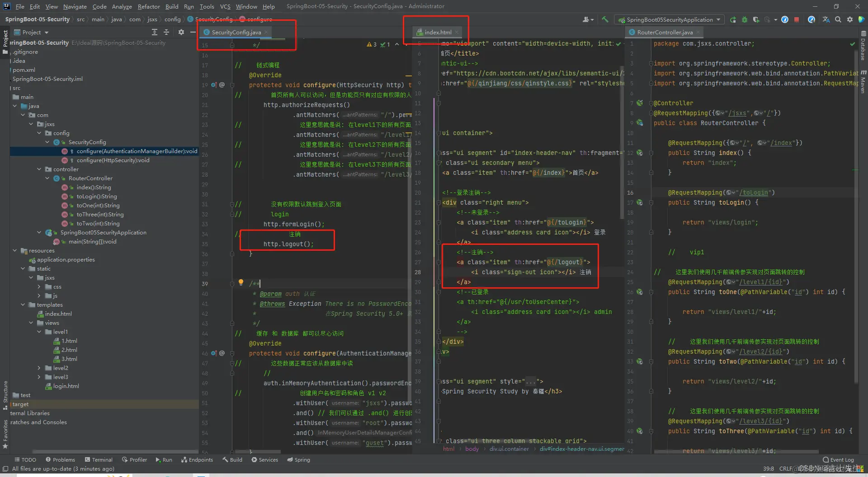Open the Project view type dropdown

32,32
